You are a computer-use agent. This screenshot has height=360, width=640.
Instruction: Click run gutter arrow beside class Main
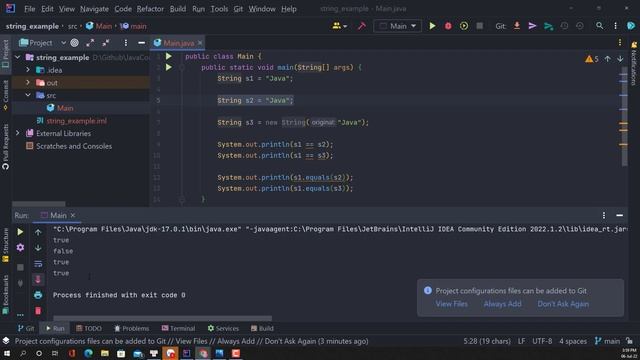169,56
